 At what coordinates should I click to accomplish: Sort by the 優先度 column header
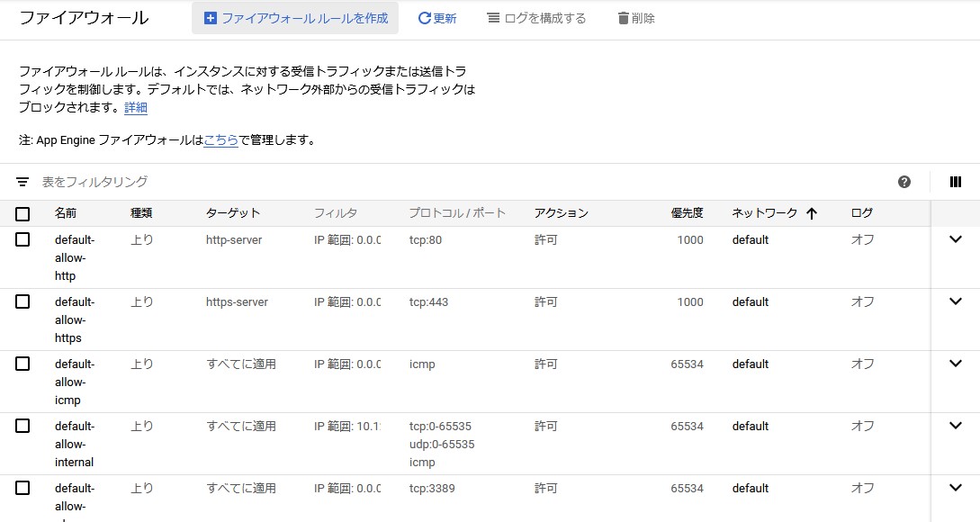pyautogui.click(x=687, y=213)
